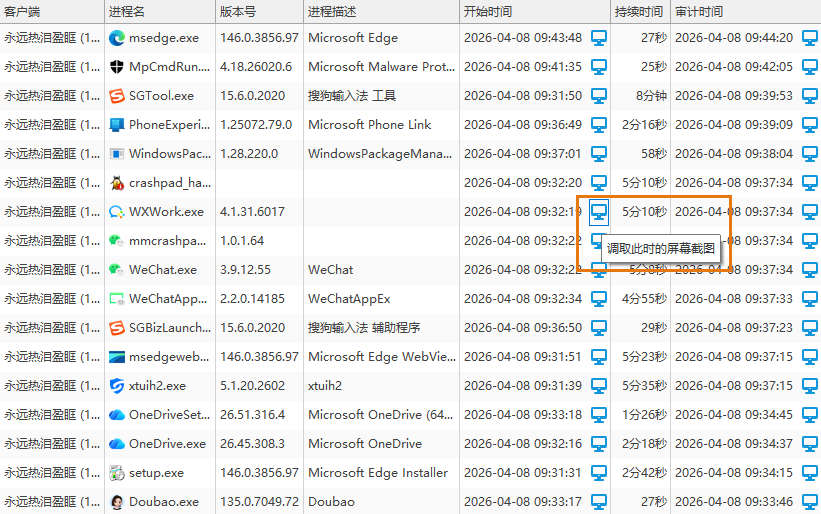This screenshot has height=514, width=821.
Task: Sort by the 持续时间 column header
Action: 640,12
